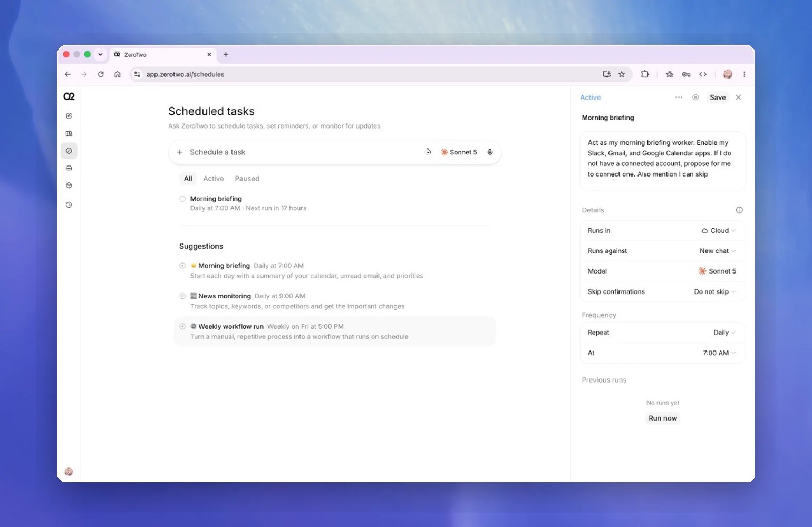
Task: Click 'No runs yet' text
Action: (x=663, y=403)
